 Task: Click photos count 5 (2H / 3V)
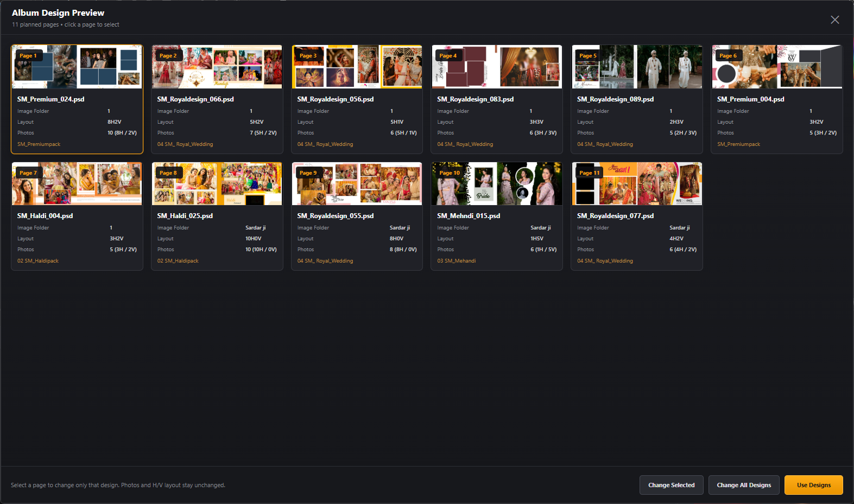pos(683,133)
